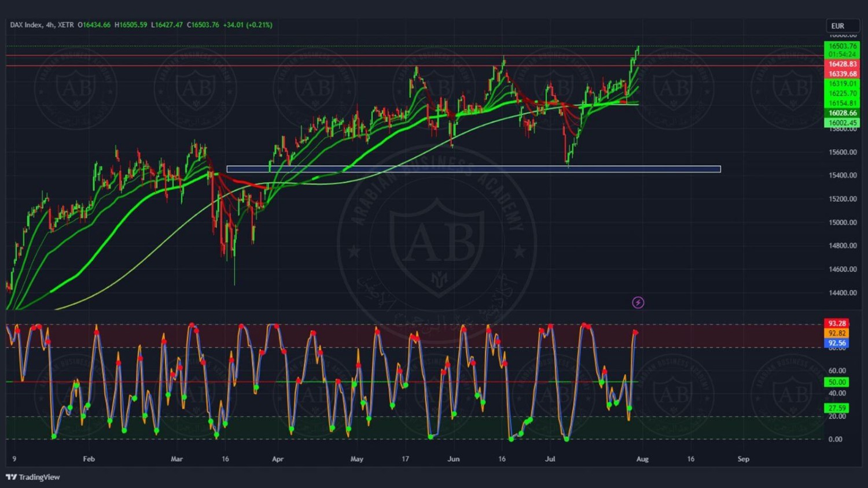Click the 15400.00 price axis label
The width and height of the screenshot is (868, 488).
click(x=843, y=175)
